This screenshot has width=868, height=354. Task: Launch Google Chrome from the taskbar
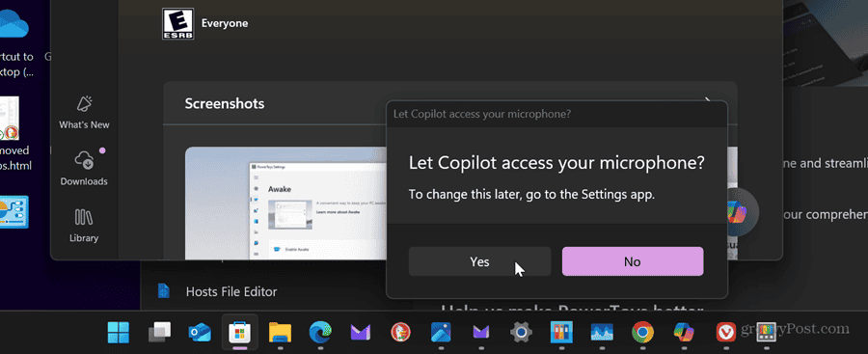[642, 333]
